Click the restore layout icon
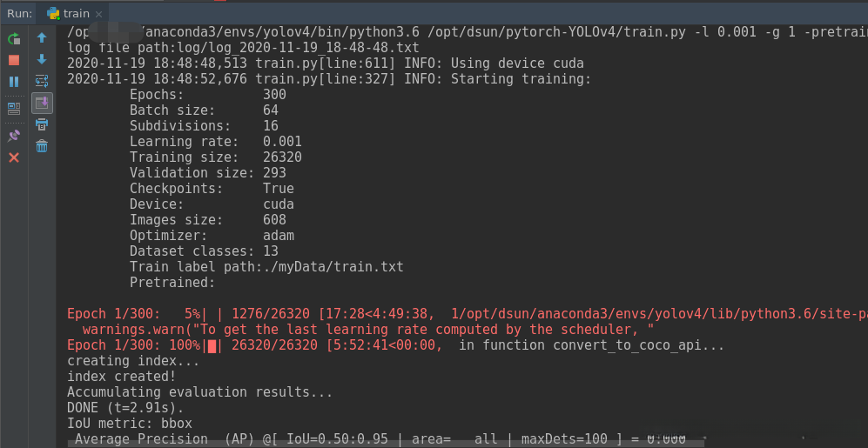The width and height of the screenshot is (868, 448). 14,108
